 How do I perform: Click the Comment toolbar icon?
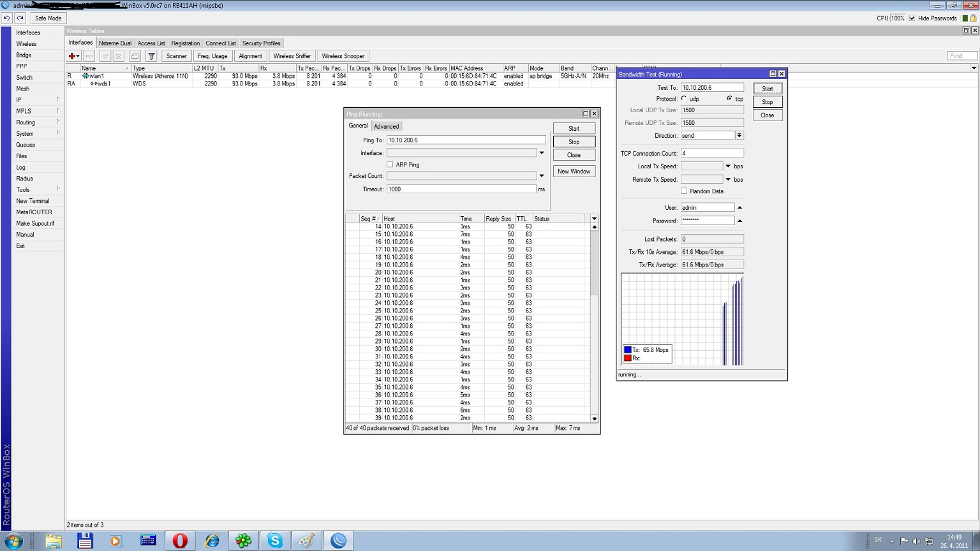[x=135, y=56]
